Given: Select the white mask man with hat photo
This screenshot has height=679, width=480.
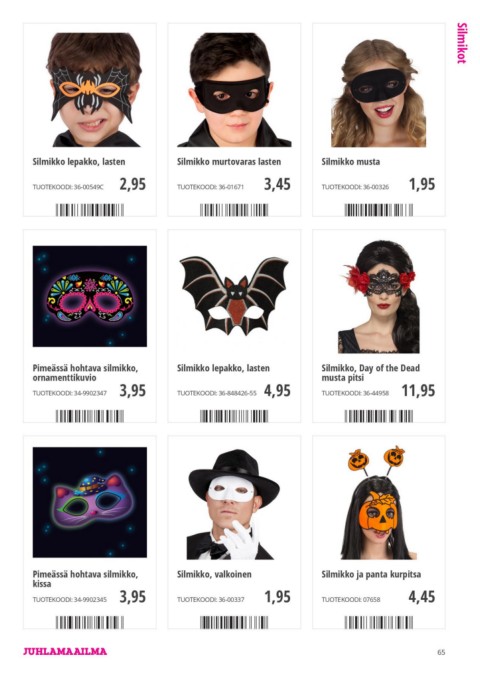Looking at the screenshot, I should point(234,504).
